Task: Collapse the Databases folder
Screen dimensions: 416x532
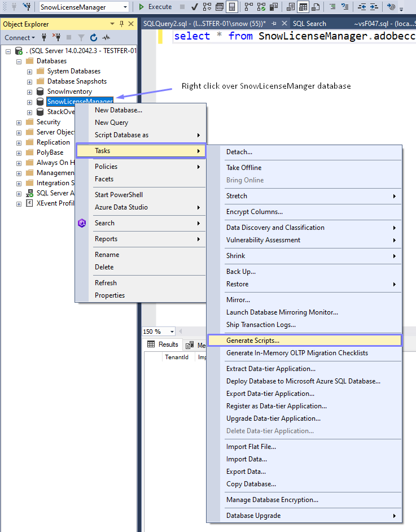Action: (19, 62)
